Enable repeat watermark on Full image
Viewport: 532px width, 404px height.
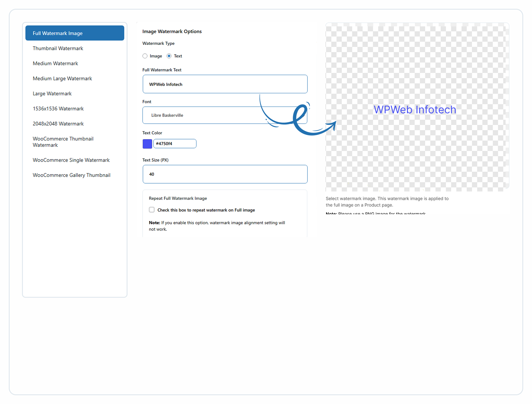[x=152, y=210]
